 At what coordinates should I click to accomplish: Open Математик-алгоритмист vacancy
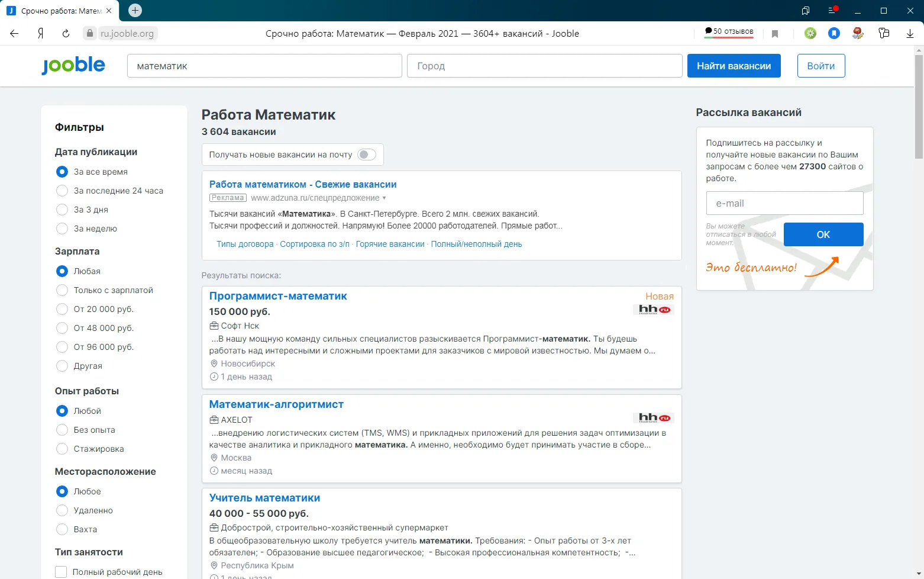pyautogui.click(x=276, y=404)
